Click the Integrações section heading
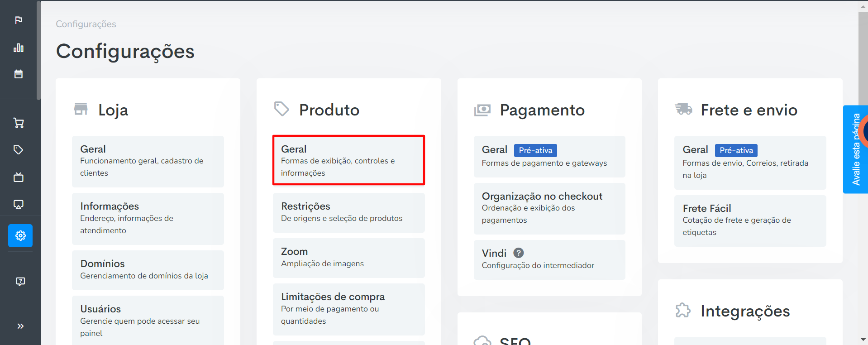Image resolution: width=868 pixels, height=345 pixels. tap(745, 311)
